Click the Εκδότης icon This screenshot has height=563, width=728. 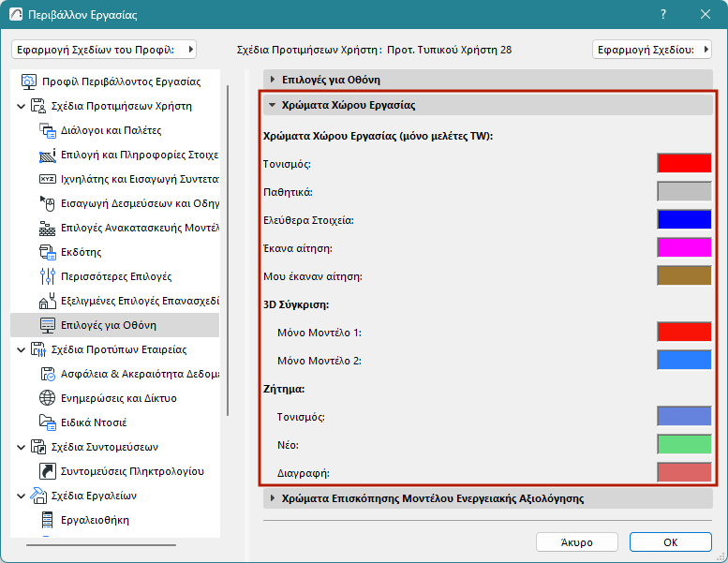[x=48, y=252]
